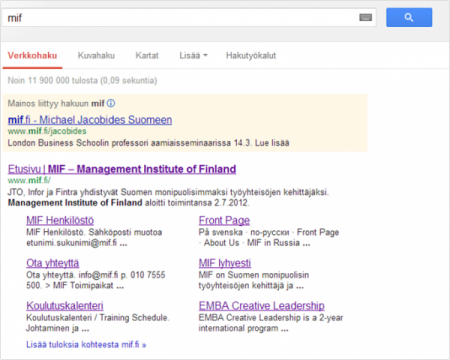Viewport: 450px width, 360px height.
Task: Click snippet Ota yhteyttä. info@mif.fi p. 010 7555
Action: pyautogui.click(x=96, y=275)
